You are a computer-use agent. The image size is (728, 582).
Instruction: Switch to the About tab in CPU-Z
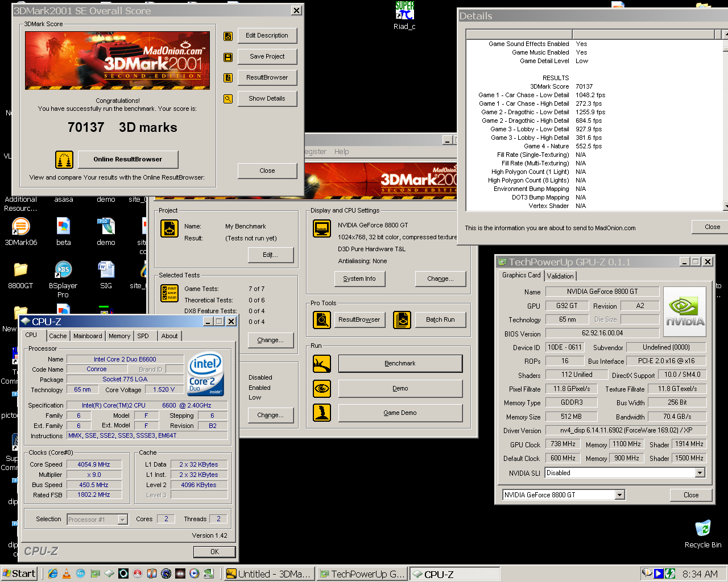[x=169, y=336]
